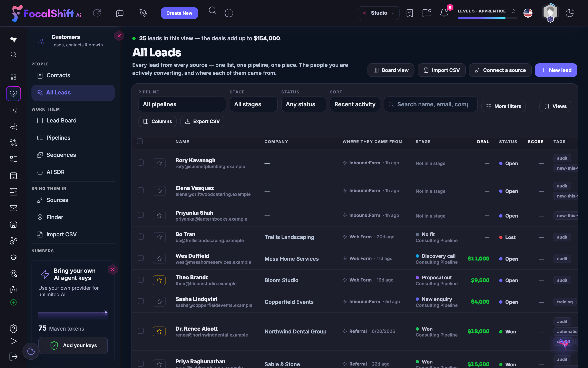
Task: Click the Import CSV header button
Action: coord(441,70)
